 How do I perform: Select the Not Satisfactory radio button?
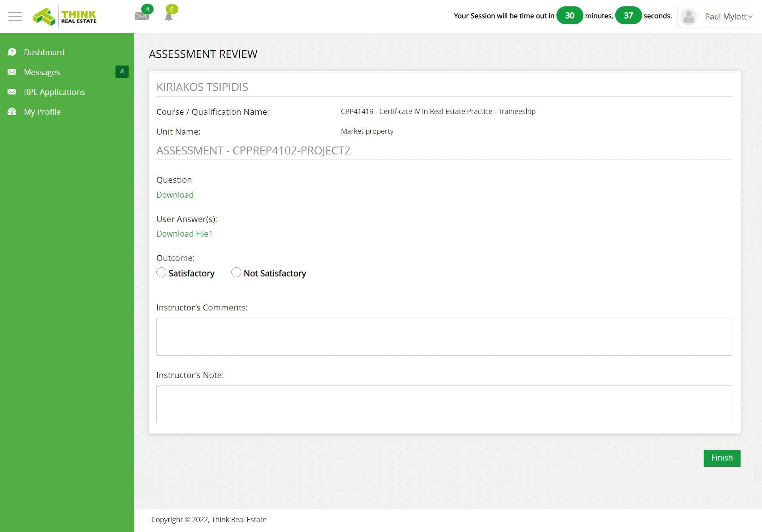click(x=236, y=272)
